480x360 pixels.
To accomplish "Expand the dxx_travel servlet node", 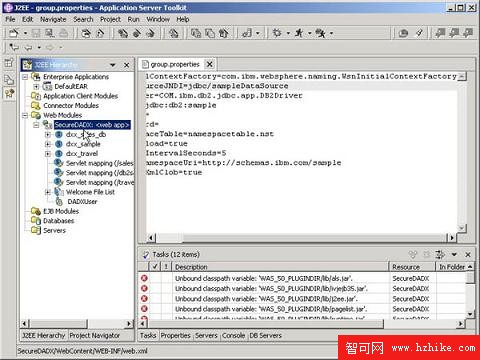I will (48, 154).
